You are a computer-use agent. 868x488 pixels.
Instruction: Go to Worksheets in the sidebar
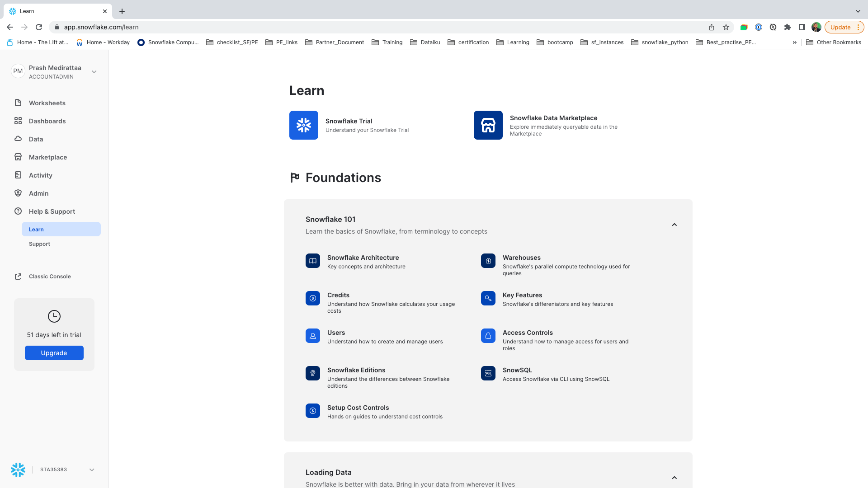point(47,103)
